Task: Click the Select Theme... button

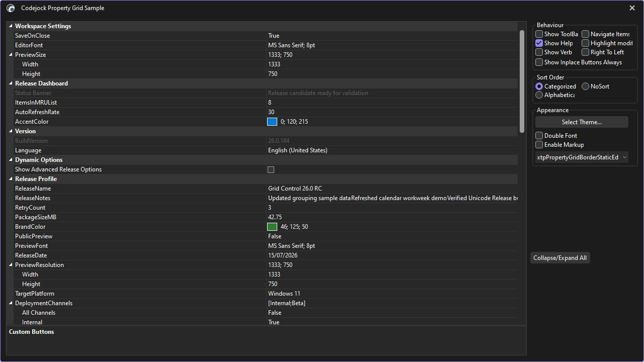Action: pos(582,122)
